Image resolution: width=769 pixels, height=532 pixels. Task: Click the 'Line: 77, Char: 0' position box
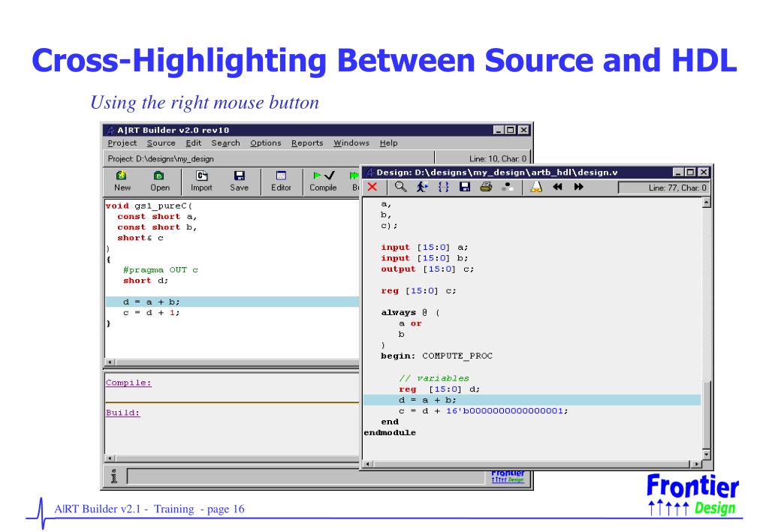[x=664, y=188]
